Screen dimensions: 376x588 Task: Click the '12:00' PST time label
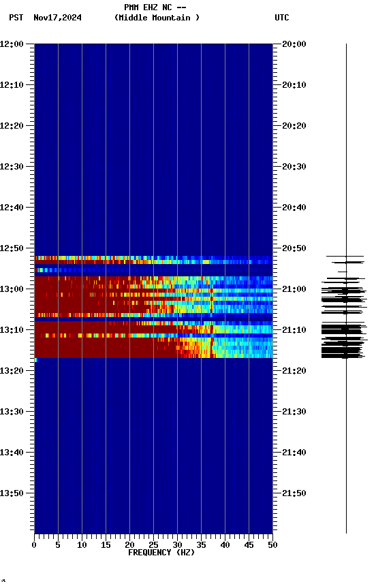[x=12, y=44]
